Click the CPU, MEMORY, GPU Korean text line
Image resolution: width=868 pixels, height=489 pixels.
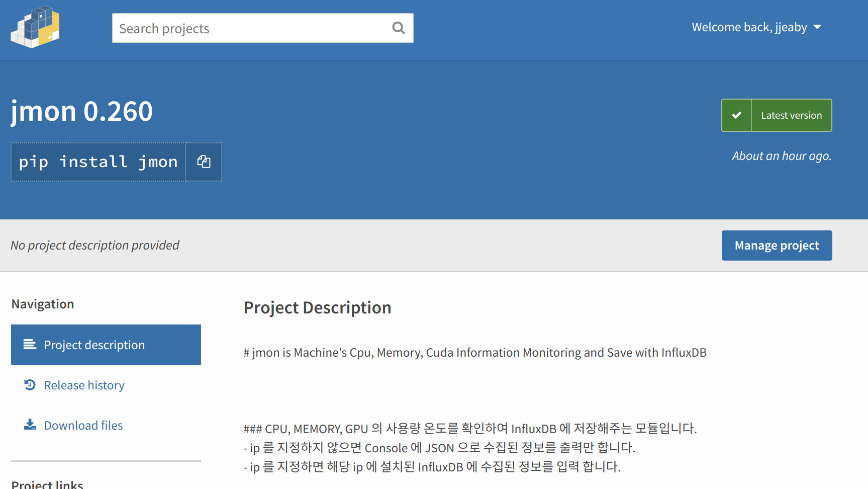pos(470,429)
